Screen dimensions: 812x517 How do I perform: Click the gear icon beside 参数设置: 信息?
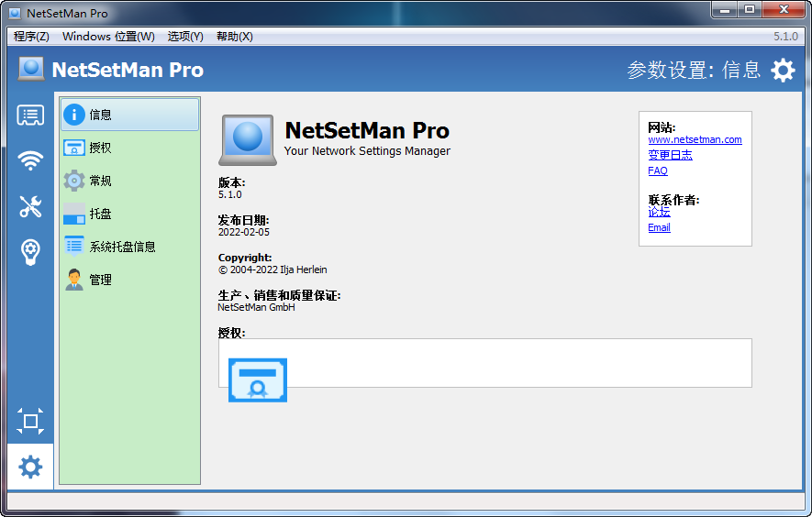(x=783, y=70)
